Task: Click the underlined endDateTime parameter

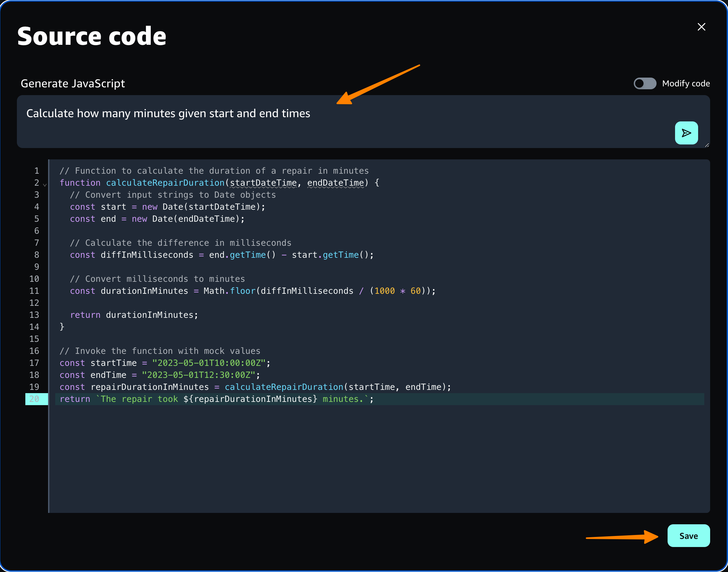Action: click(x=336, y=183)
